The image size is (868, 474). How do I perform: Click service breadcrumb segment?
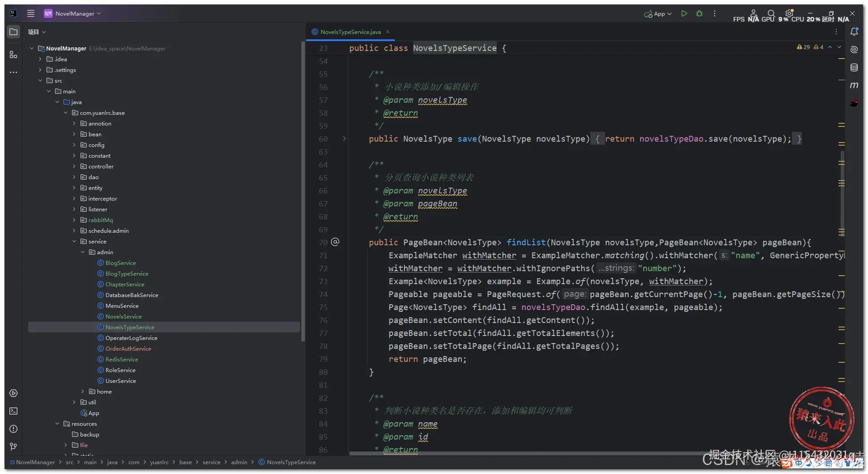point(212,462)
